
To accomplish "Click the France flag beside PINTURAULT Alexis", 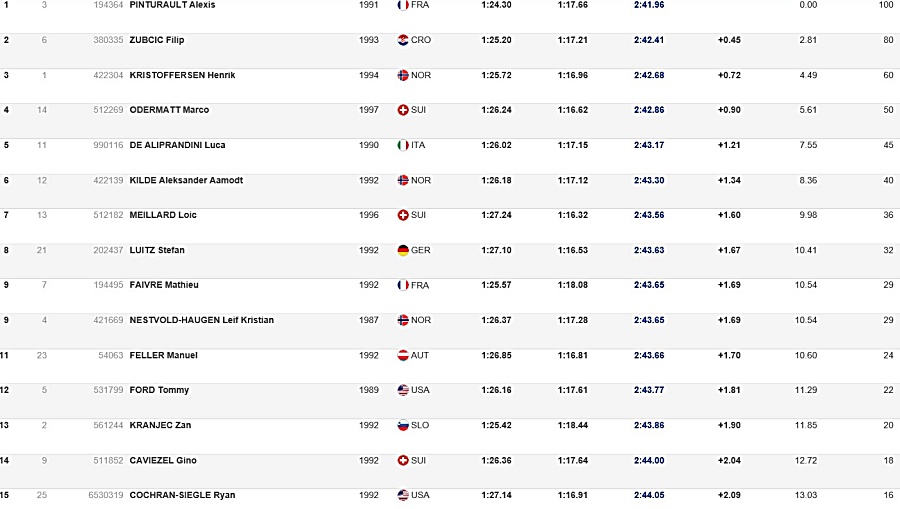I will tap(403, 5).
